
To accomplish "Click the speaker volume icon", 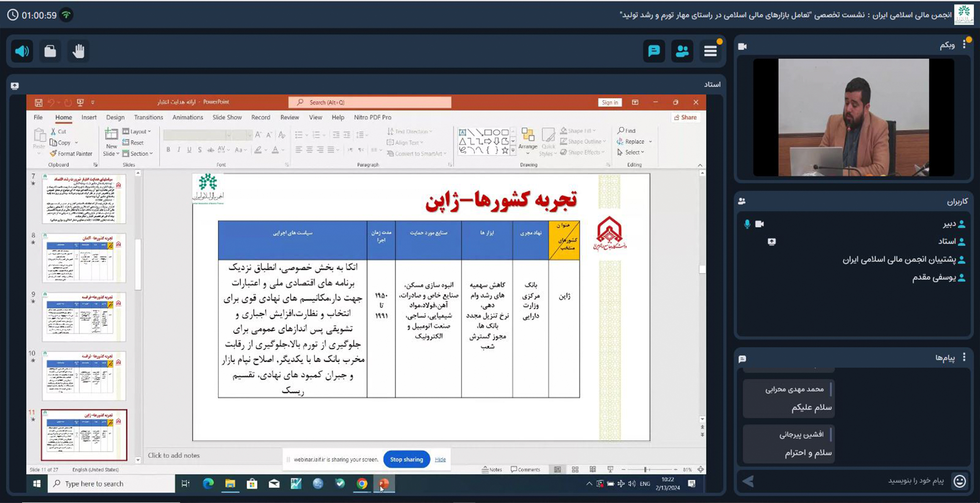I will [x=22, y=51].
